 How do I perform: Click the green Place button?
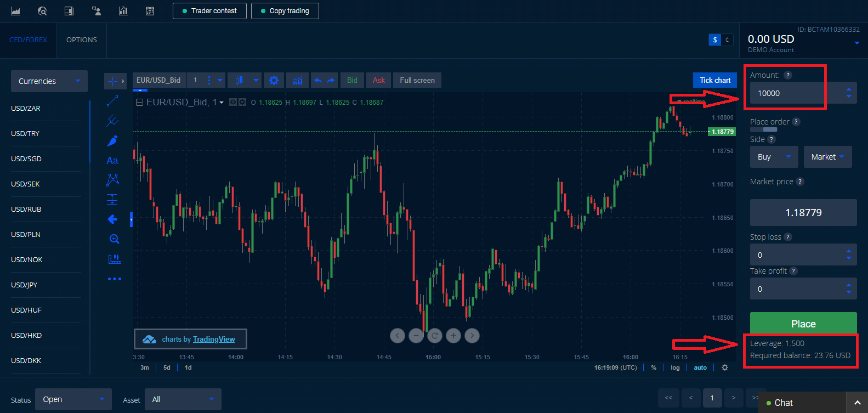coord(803,324)
